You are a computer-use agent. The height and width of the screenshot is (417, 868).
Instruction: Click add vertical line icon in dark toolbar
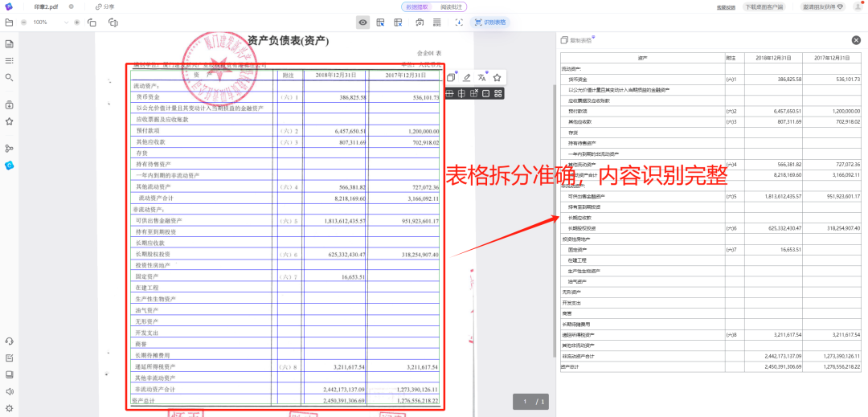(x=461, y=93)
